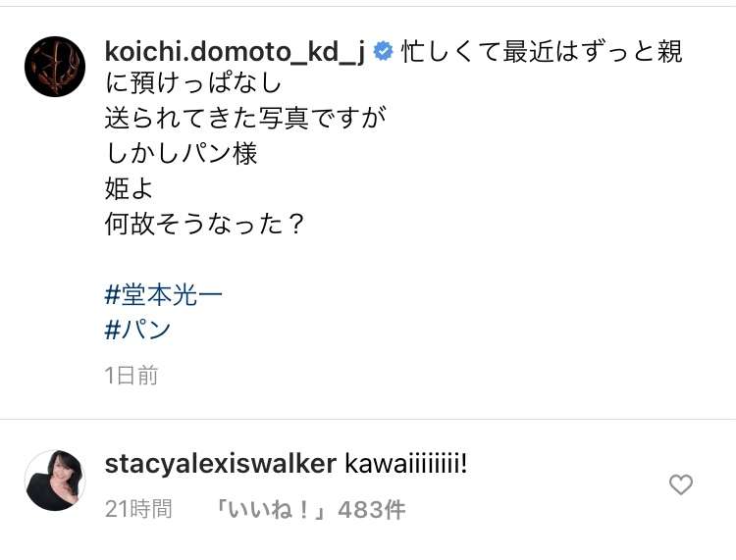Open koichi.domoto_kd_j's dark profile picture

point(55,67)
